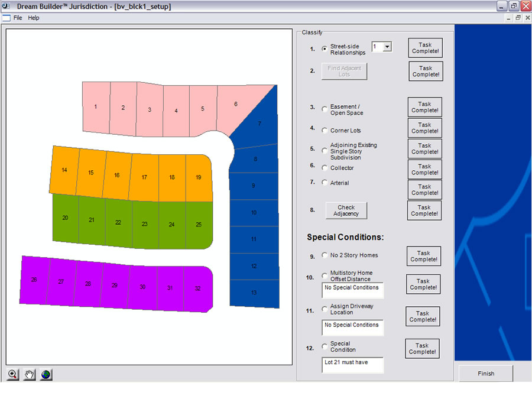Click the application icon in title bar
The image size is (532, 399).
click(x=6, y=6)
